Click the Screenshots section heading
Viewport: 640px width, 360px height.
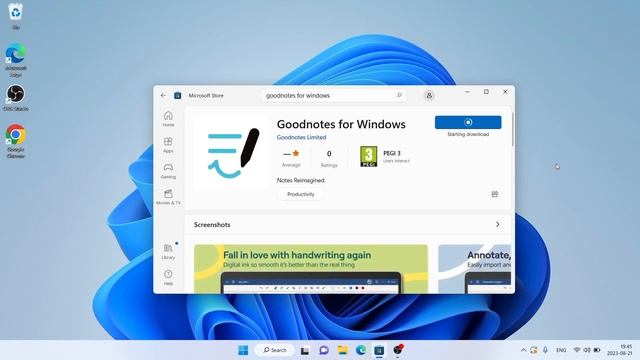coord(212,224)
